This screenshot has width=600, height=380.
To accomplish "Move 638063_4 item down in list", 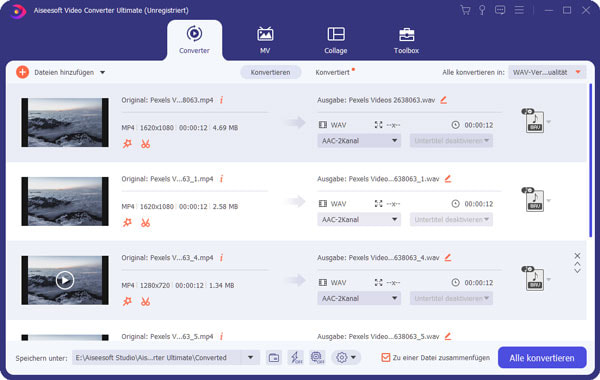I will coord(577,271).
